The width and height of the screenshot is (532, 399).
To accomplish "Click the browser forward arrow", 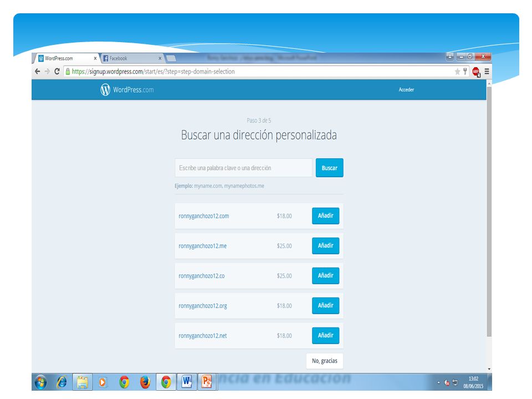I will pyautogui.click(x=47, y=71).
